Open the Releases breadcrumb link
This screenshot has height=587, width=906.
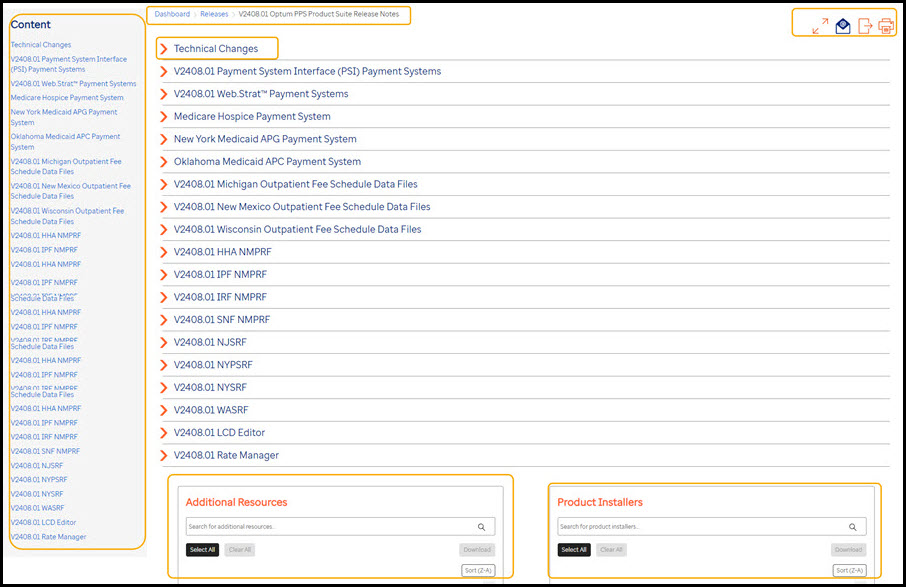(x=214, y=14)
